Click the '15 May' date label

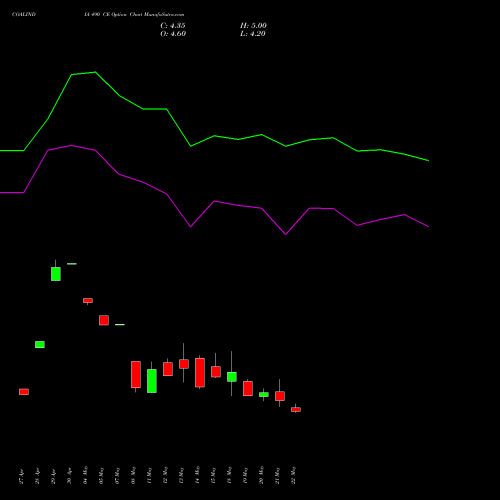point(213,475)
